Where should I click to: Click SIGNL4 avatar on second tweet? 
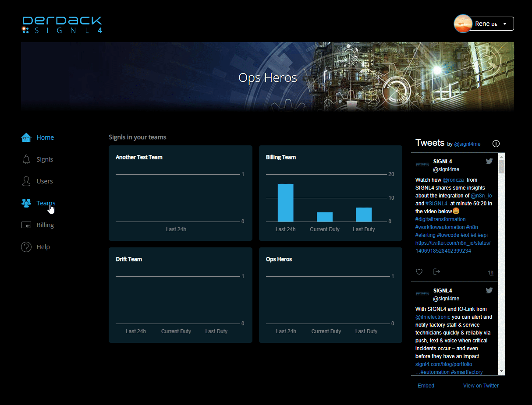click(x=423, y=294)
